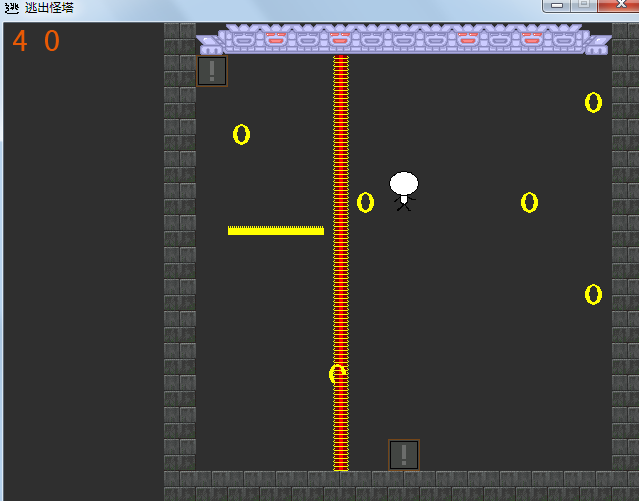Click the orange score number 4 0
Screen dimensions: 639x501
(x=36, y=40)
